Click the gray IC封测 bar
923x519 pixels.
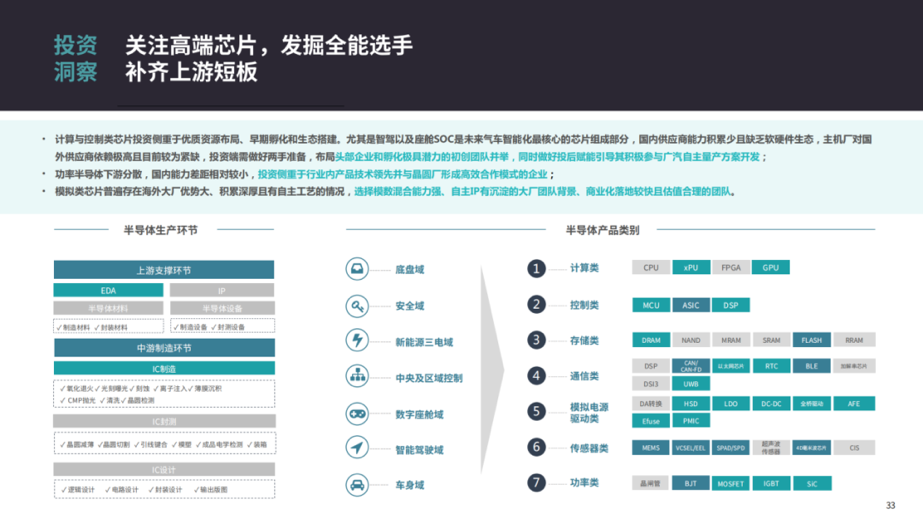click(x=164, y=421)
